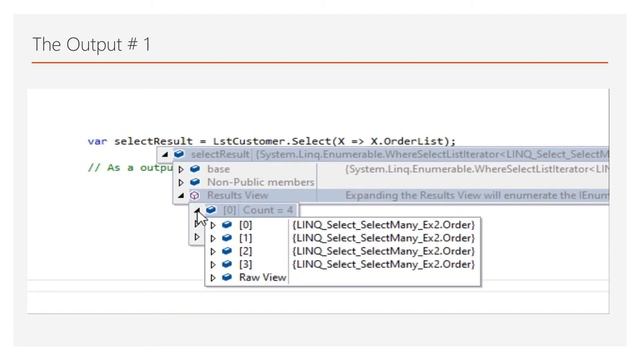640x360 pixels.
Task: Click cube icon of item [2] Order
Action: (227, 251)
